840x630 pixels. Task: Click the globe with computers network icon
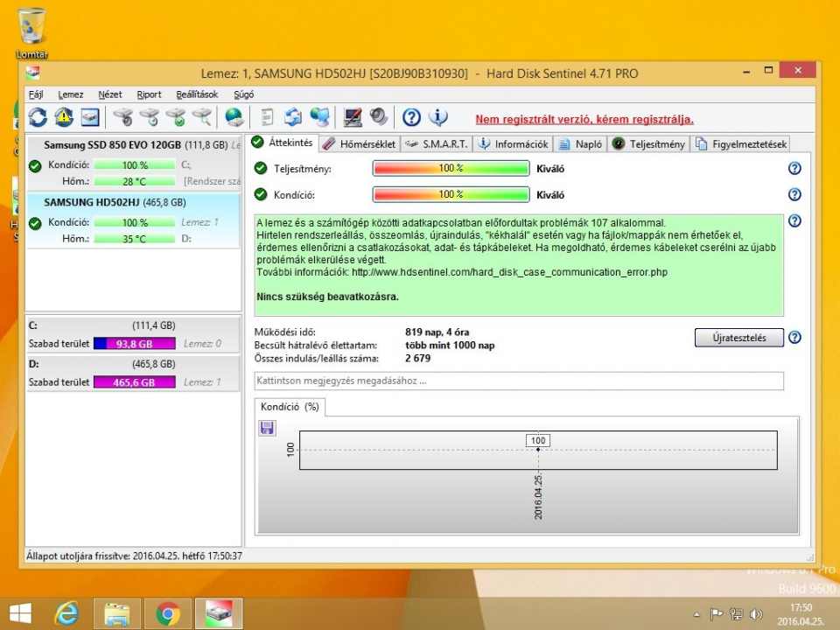(x=320, y=116)
